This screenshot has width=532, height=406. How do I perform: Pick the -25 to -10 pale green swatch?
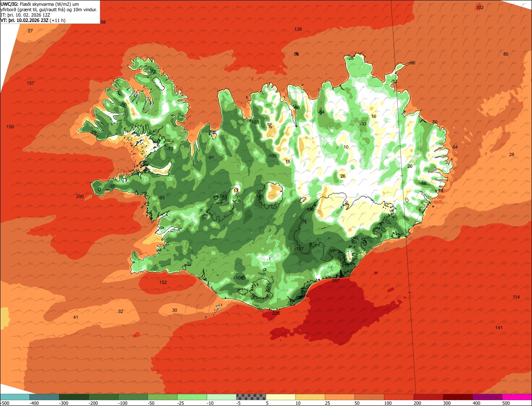[192, 397]
